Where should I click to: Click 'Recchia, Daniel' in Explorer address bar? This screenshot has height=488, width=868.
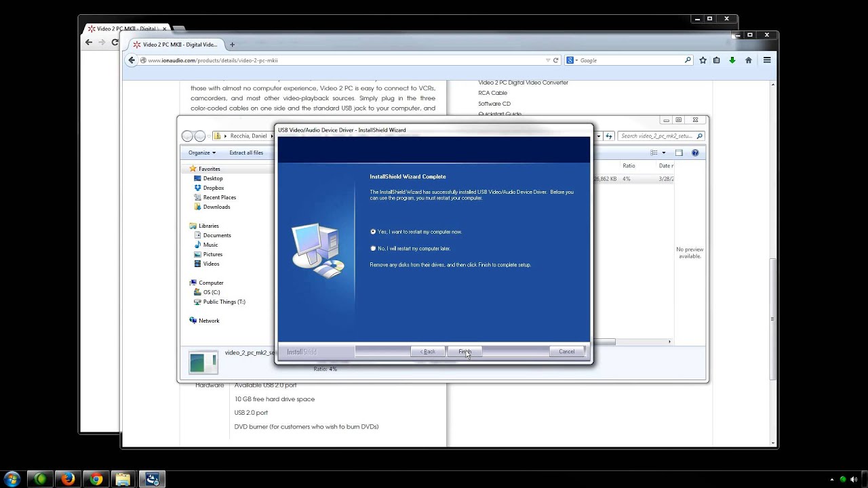[x=249, y=136]
